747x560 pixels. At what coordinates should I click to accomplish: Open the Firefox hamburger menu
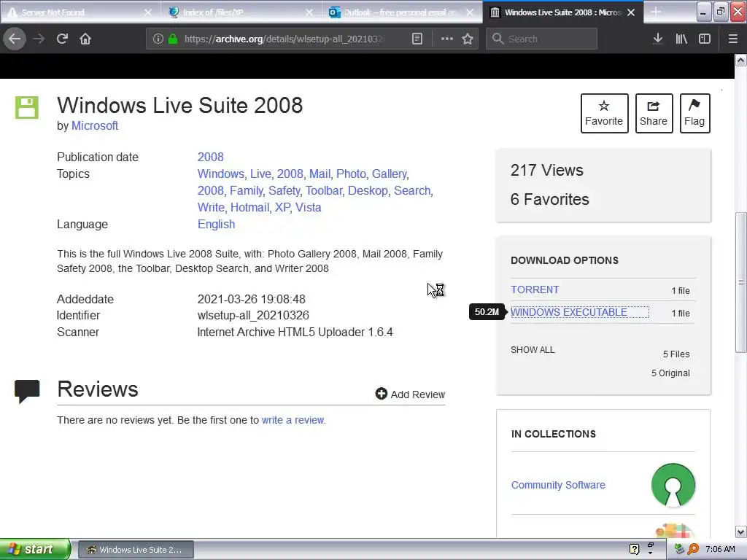[733, 39]
